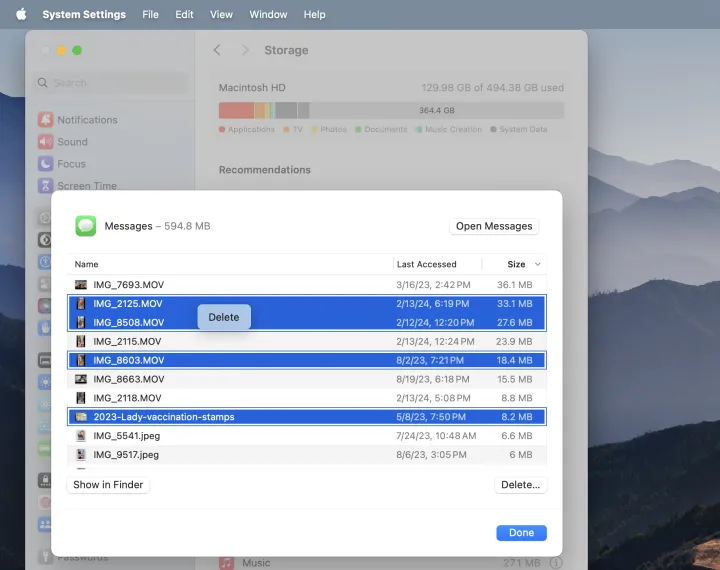Click the blue Done button
720x570 pixels.
[521, 533]
